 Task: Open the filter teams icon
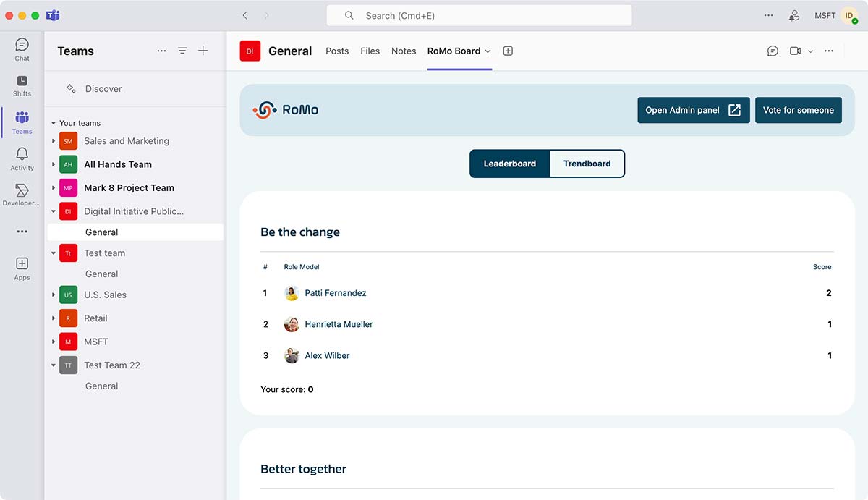point(182,51)
